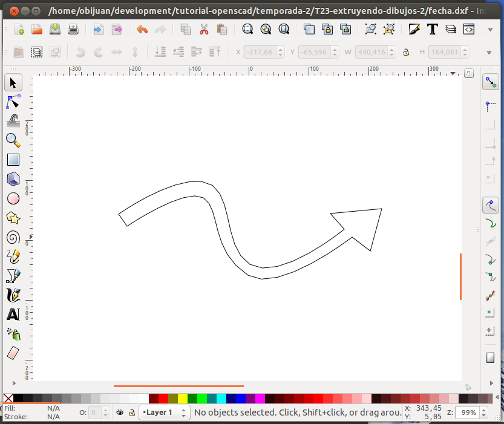The height and width of the screenshot is (424, 504).
Task: Expand the commands toolbar overflow arrow
Action: click(489, 30)
